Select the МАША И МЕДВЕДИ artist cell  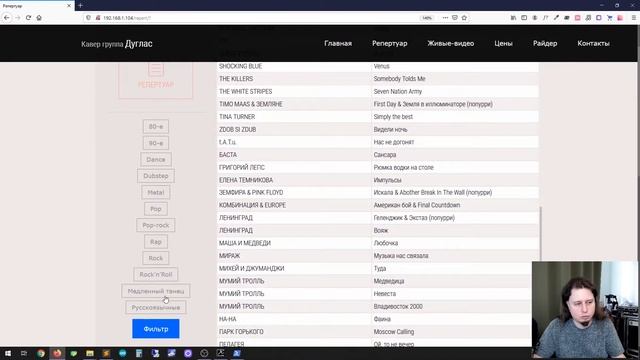coord(294,243)
